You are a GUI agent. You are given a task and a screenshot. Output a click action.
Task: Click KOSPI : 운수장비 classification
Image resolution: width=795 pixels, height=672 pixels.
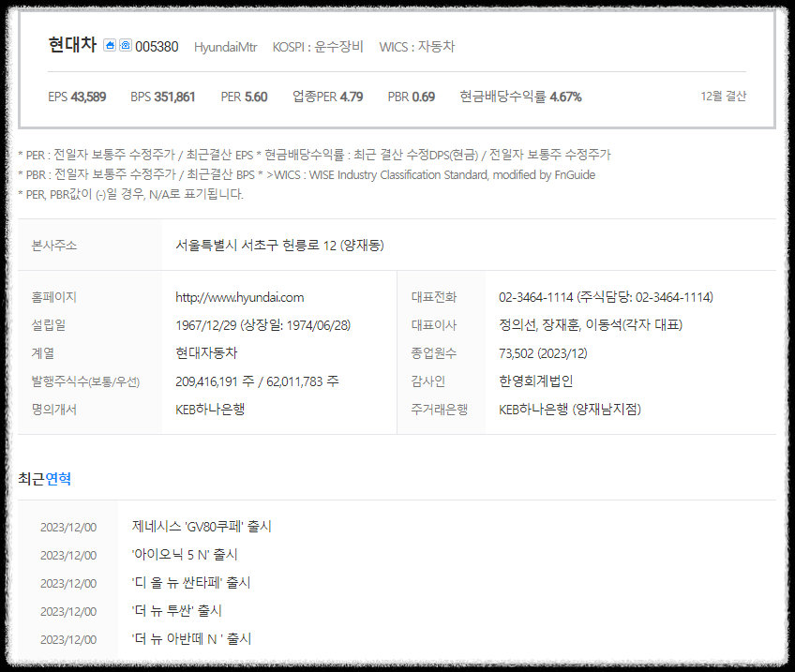(x=318, y=47)
